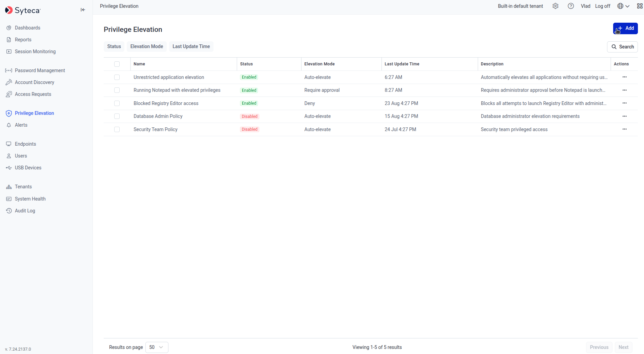644x354 pixels.
Task: Go to Users in the sidebar
Action: 21,156
